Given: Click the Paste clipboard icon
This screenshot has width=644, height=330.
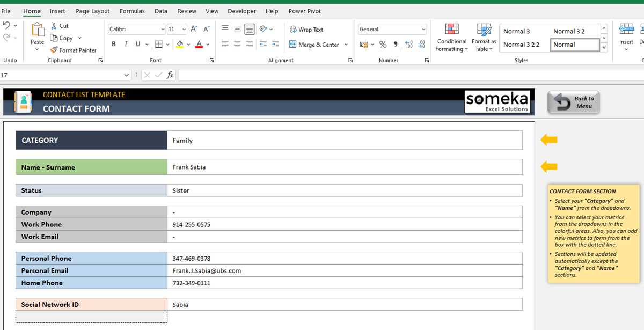Looking at the screenshot, I should (38, 30).
